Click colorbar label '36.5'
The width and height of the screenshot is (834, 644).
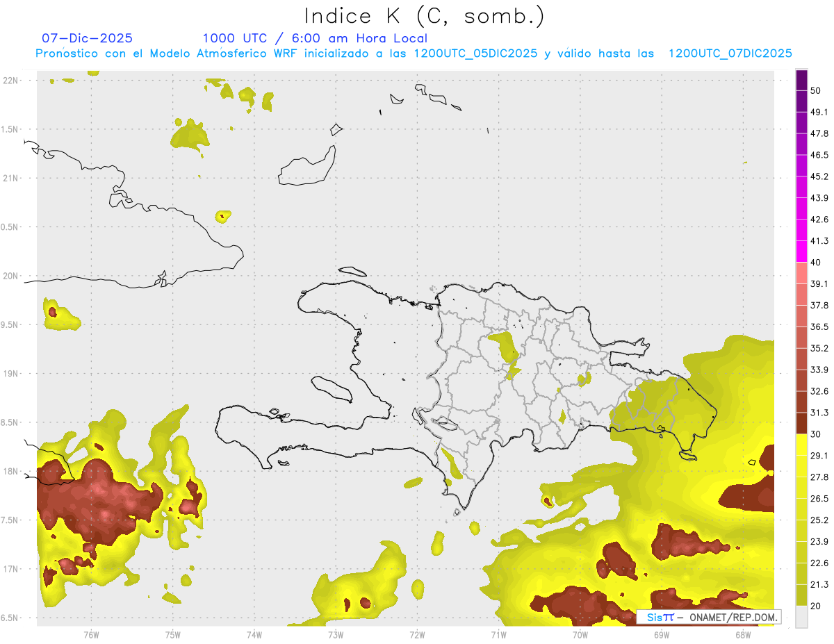(x=819, y=327)
